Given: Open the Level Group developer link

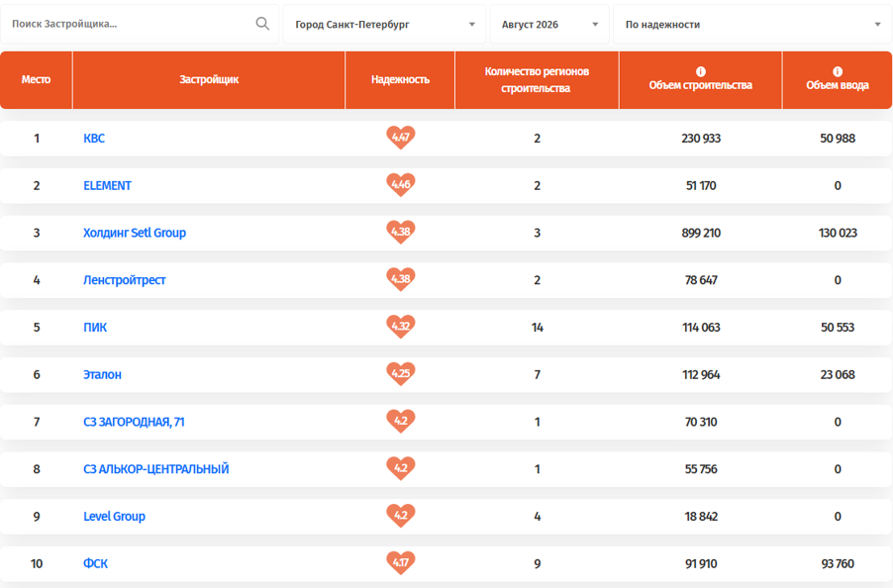Looking at the screenshot, I should click(x=114, y=517).
